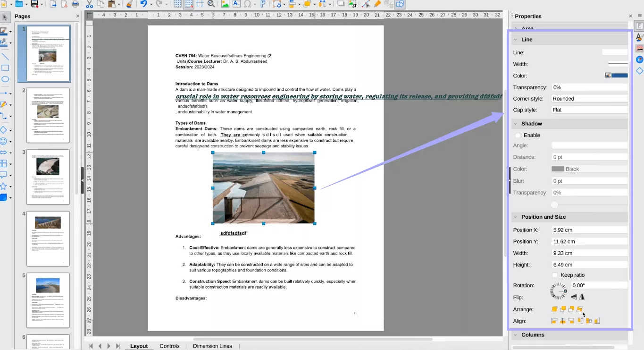Select page 3 thumbnail in Pages panel
Viewport: 644px width, 350px height.
[x=48, y=177]
